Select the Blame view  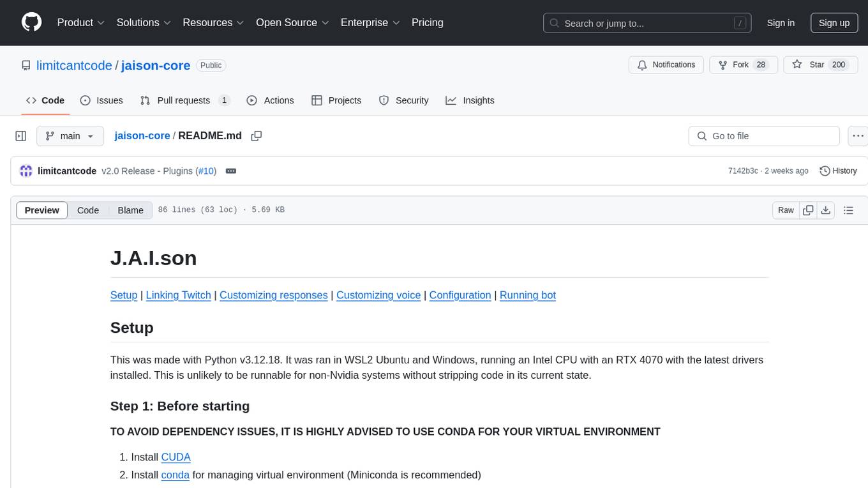tap(131, 210)
